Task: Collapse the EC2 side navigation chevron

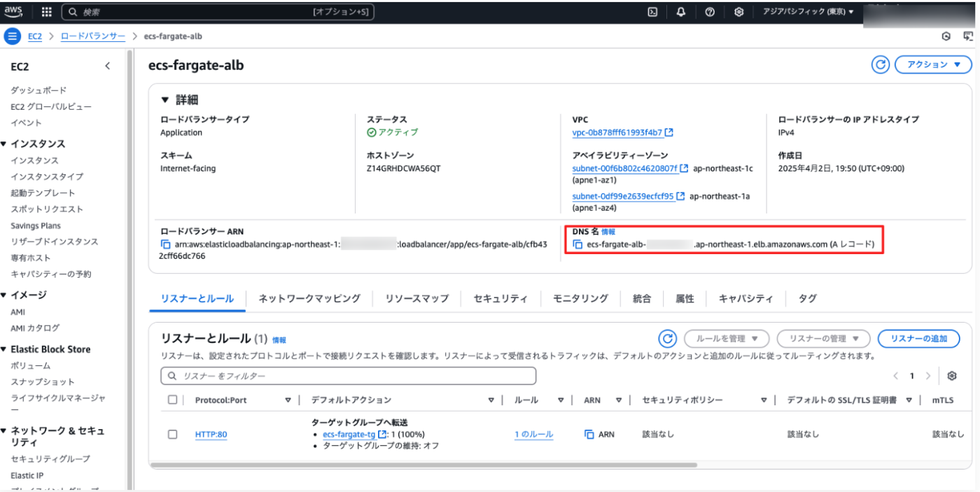Action: (107, 66)
